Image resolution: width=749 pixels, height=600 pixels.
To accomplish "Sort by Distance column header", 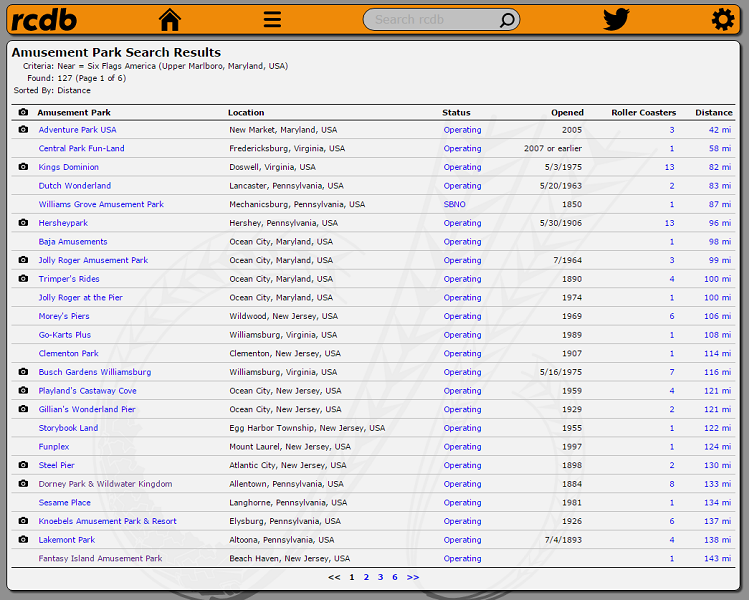I will pyautogui.click(x=714, y=113).
